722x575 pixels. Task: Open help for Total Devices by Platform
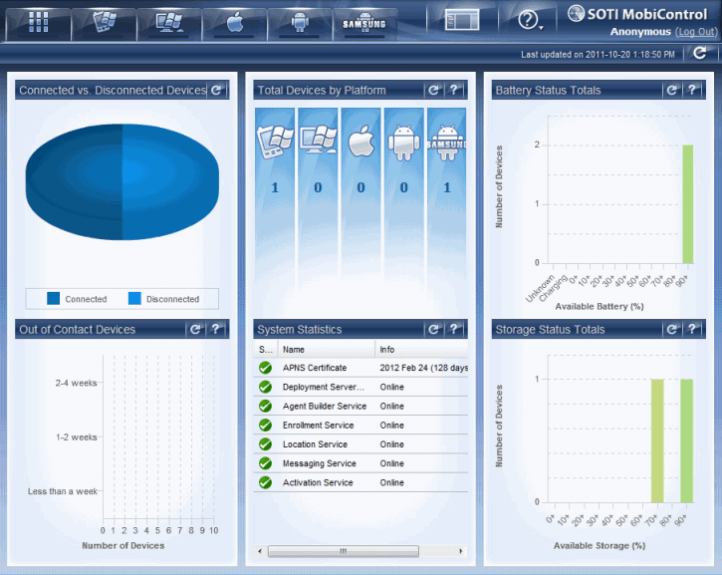[454, 90]
